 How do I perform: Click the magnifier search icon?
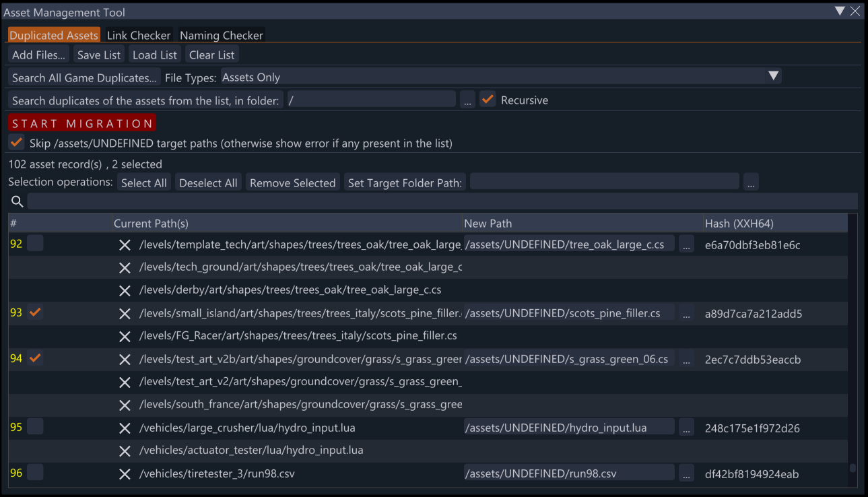point(18,201)
